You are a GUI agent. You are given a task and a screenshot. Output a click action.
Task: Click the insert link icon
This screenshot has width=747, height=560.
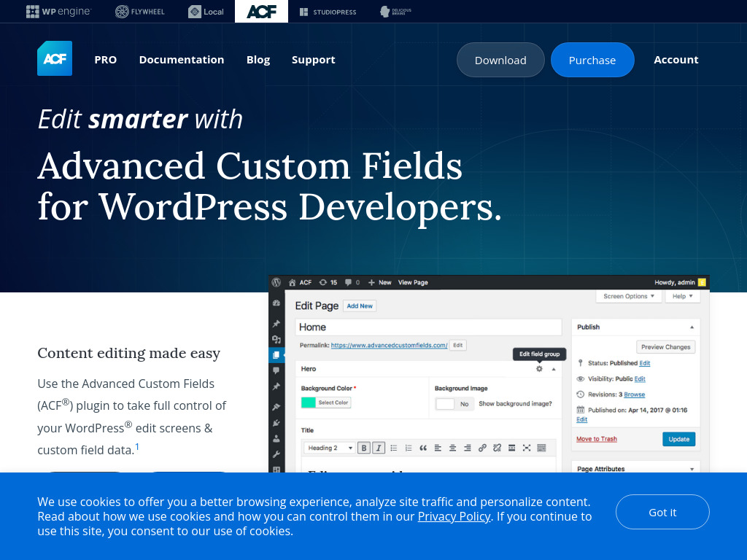482,448
